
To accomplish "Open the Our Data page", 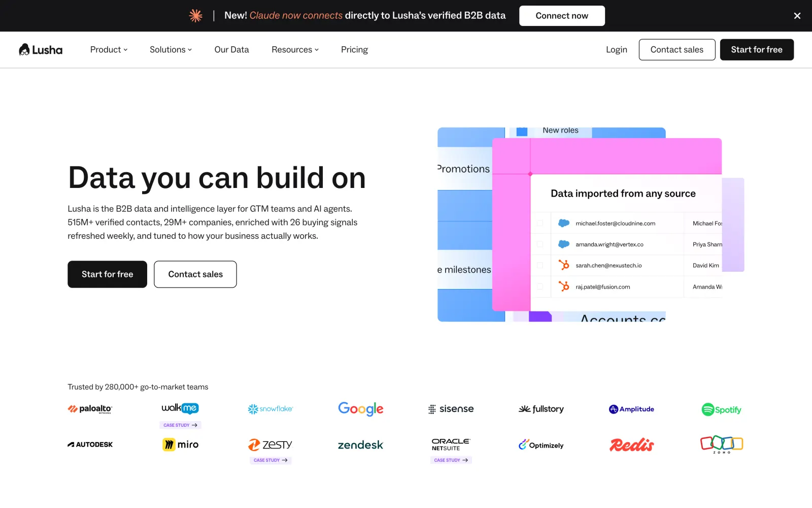I will [x=231, y=49].
